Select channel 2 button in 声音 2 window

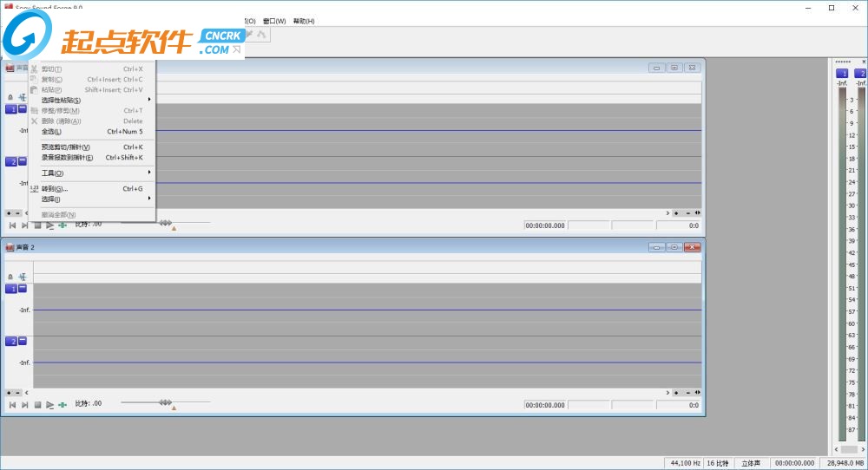click(x=11, y=341)
